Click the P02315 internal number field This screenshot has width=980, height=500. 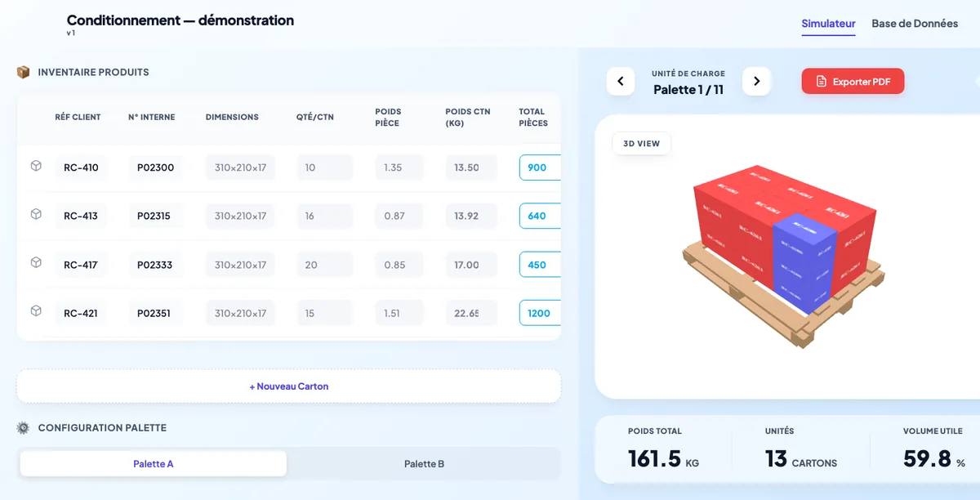(x=155, y=216)
